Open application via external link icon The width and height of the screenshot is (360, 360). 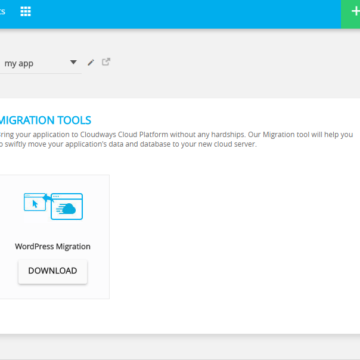coord(106,62)
